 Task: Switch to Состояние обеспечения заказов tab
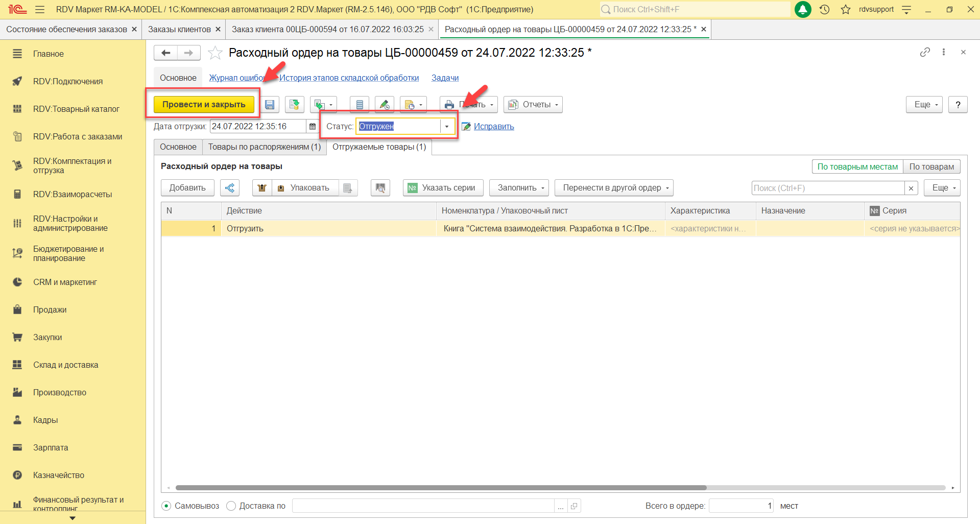pos(67,30)
